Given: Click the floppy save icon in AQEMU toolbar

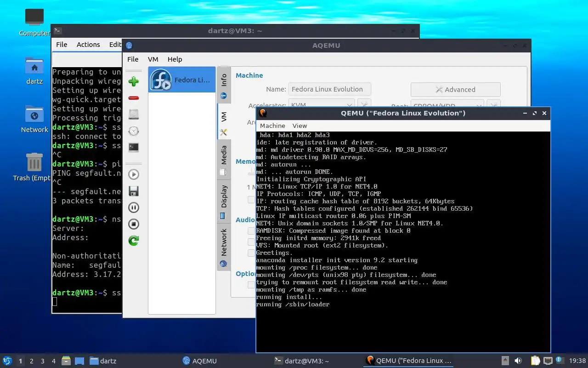Looking at the screenshot, I should coord(134,191).
